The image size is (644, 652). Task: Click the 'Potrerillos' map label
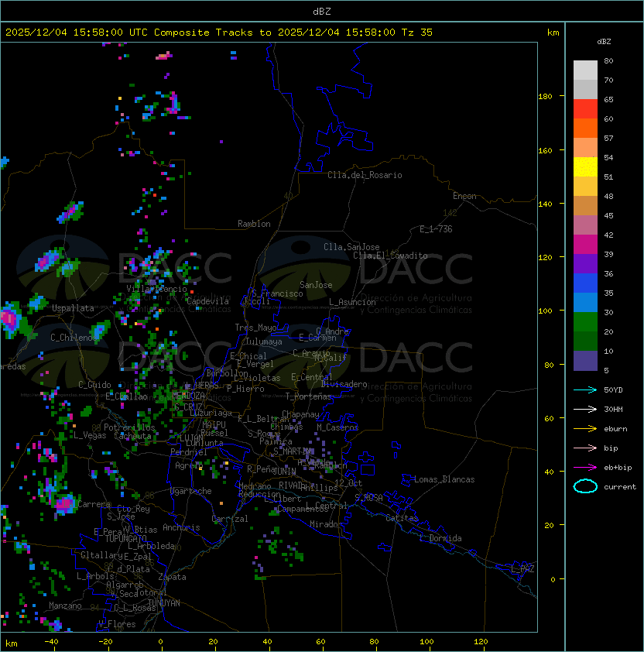coord(129,427)
